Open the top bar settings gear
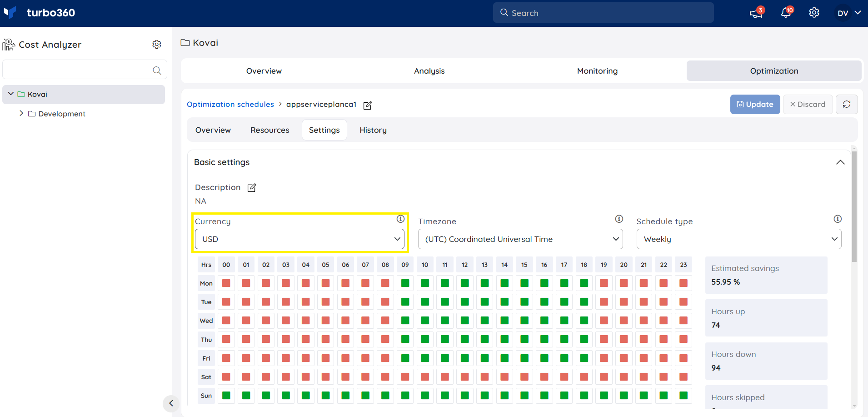This screenshot has width=868, height=417. (814, 13)
